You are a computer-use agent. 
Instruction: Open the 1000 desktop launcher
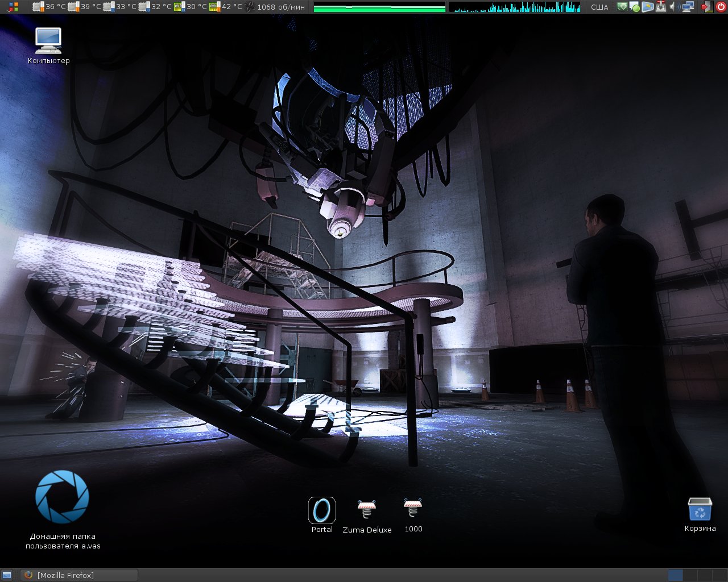413,516
